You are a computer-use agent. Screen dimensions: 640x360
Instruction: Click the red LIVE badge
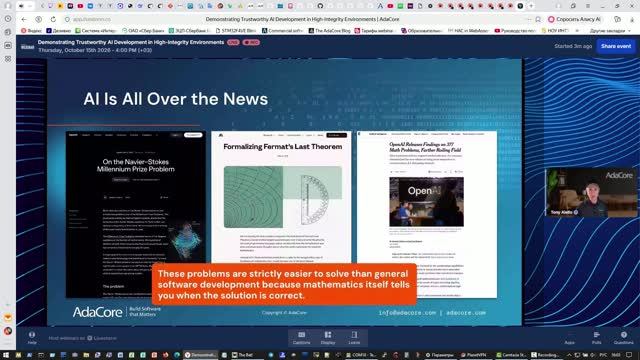point(233,42)
